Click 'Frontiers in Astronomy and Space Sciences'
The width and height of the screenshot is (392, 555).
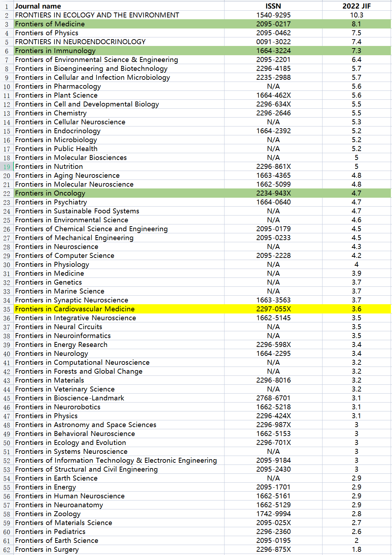(119, 425)
